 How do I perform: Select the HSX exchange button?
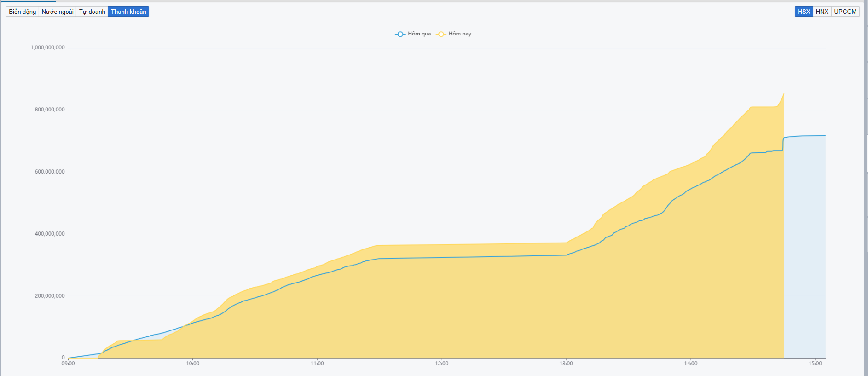click(804, 12)
